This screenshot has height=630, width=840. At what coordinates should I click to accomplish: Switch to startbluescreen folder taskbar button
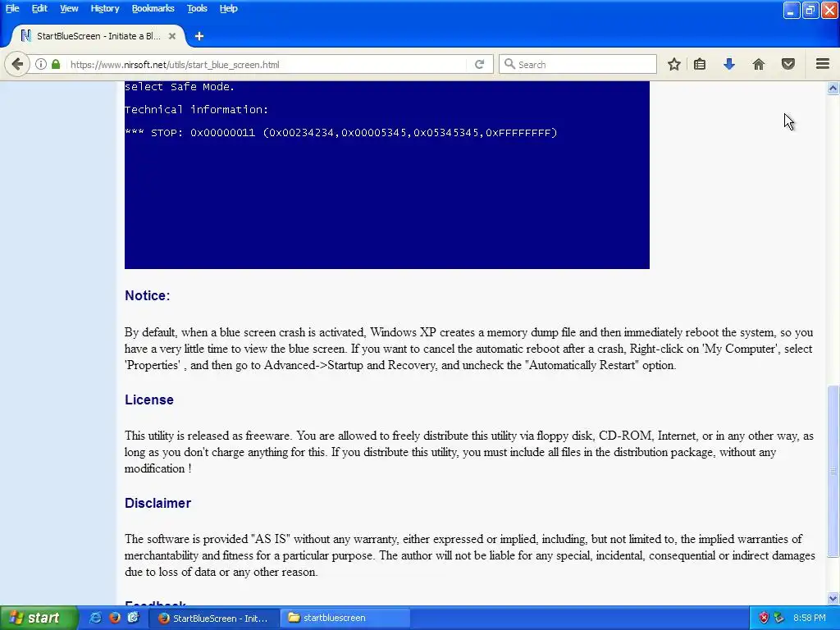(x=346, y=619)
